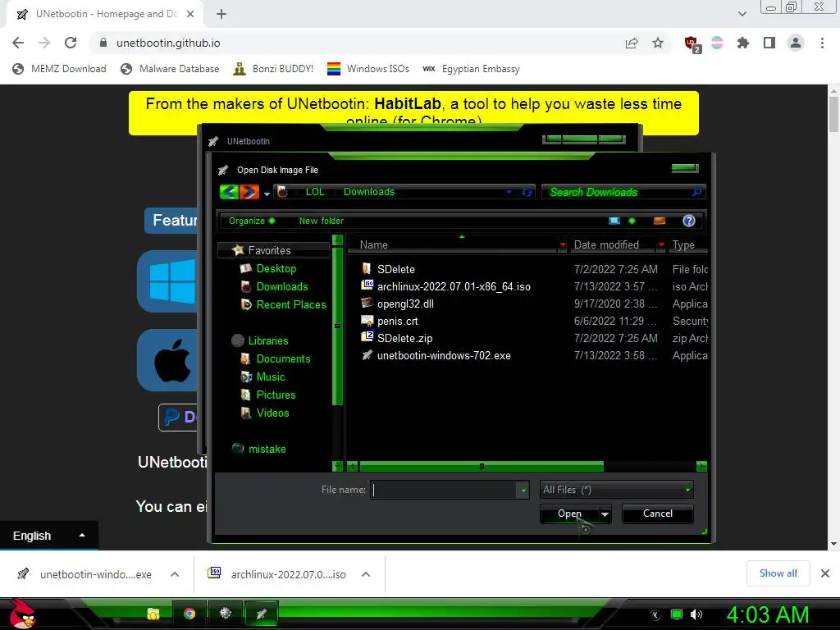Click the uBlock shield extension icon
The height and width of the screenshot is (630, 840).
click(x=692, y=43)
